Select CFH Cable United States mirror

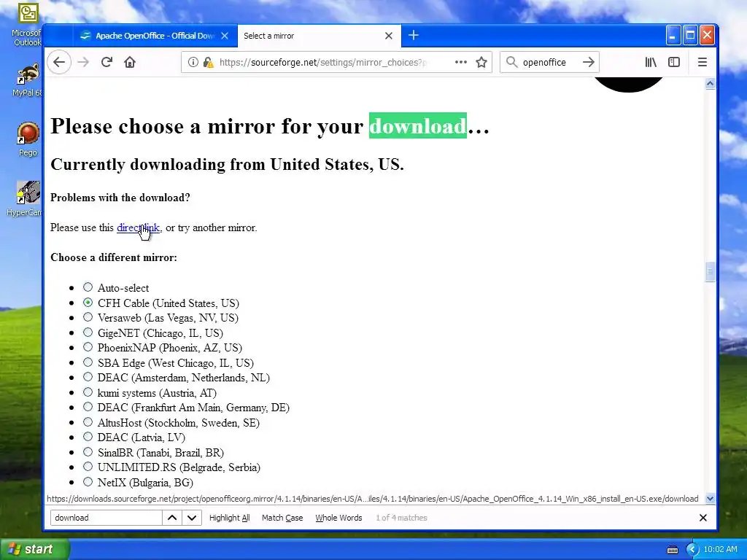tap(88, 303)
